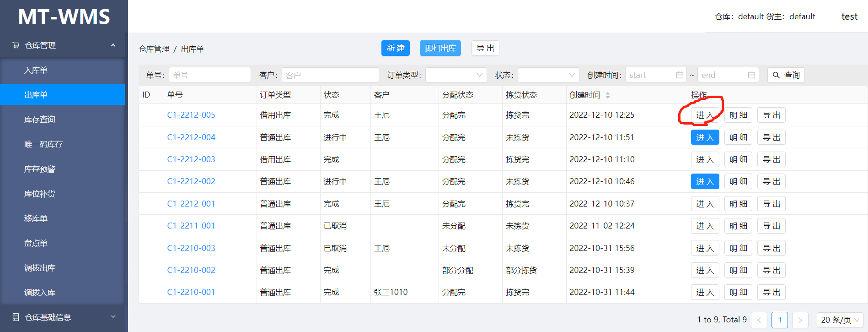Click 明细 for order C1-2212-005
The width and height of the screenshot is (868, 332).
click(x=738, y=115)
